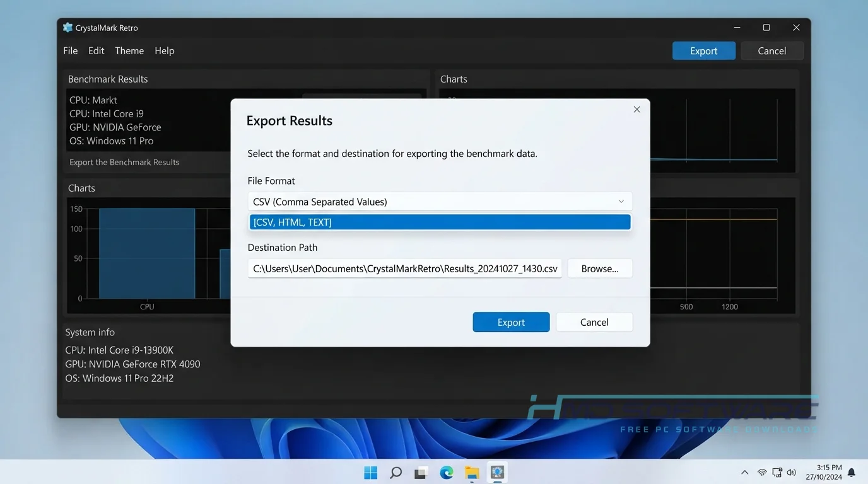The image size is (868, 484).
Task: Click 'CPU: Intel Core i9-13900K' system info
Action: tap(119, 350)
